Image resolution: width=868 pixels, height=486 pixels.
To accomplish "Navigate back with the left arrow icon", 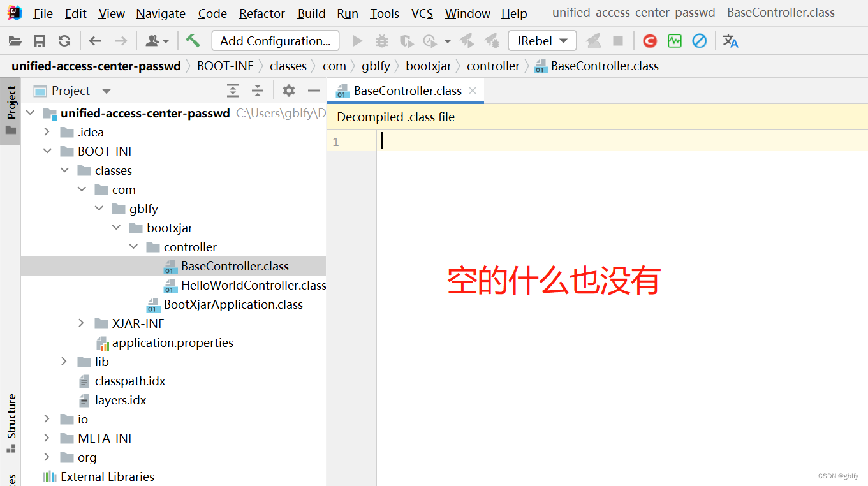I will tap(96, 41).
